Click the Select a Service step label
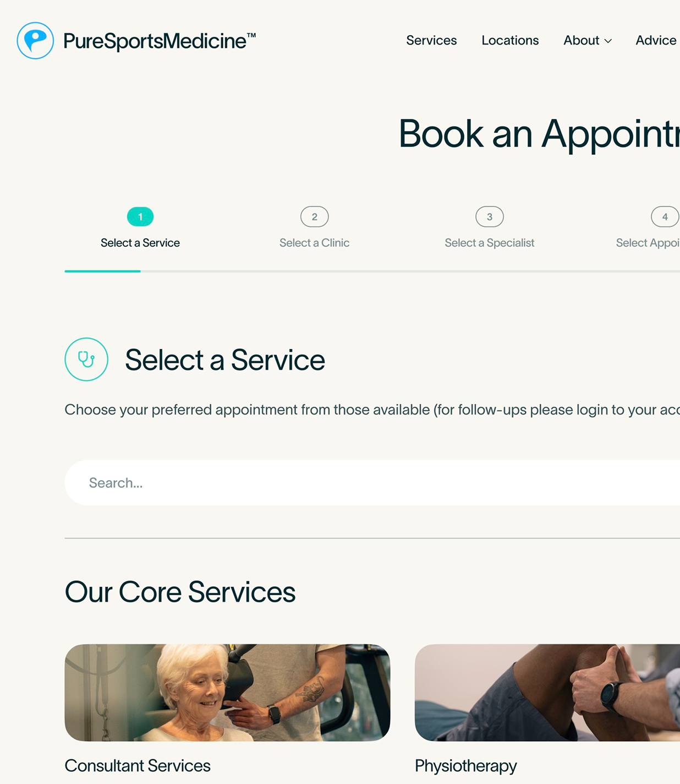 pyautogui.click(x=140, y=243)
